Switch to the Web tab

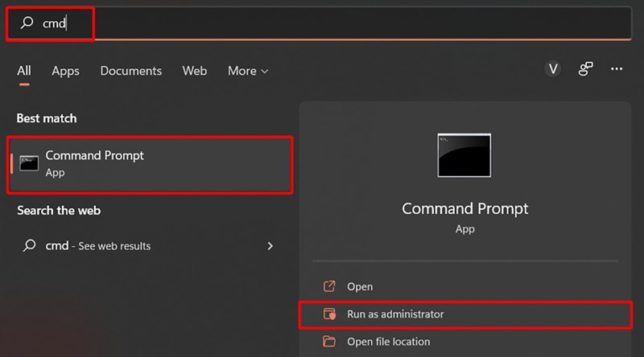click(195, 71)
